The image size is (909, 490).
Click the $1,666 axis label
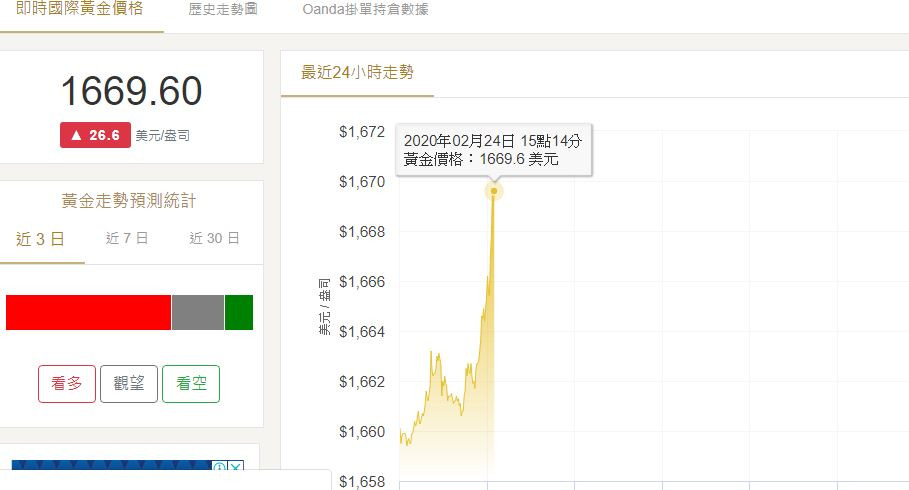[362, 282]
